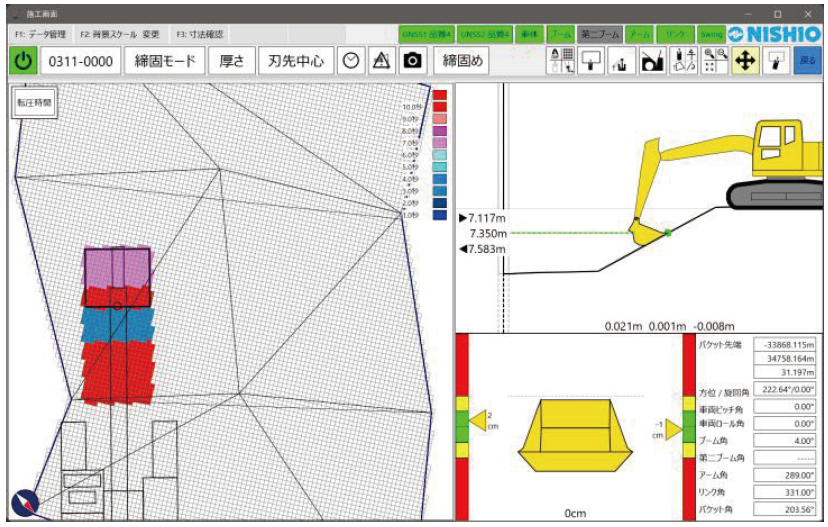Toggle the GNSS1 status indicator
Screen dimensions: 828x527
427,35
